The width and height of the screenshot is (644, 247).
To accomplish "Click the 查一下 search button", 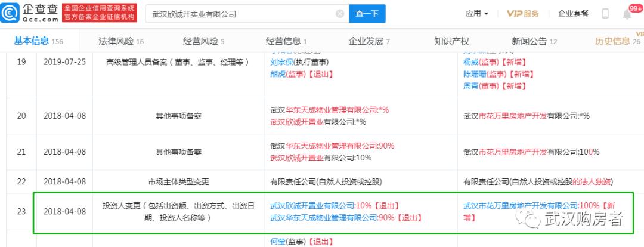I will [367, 14].
